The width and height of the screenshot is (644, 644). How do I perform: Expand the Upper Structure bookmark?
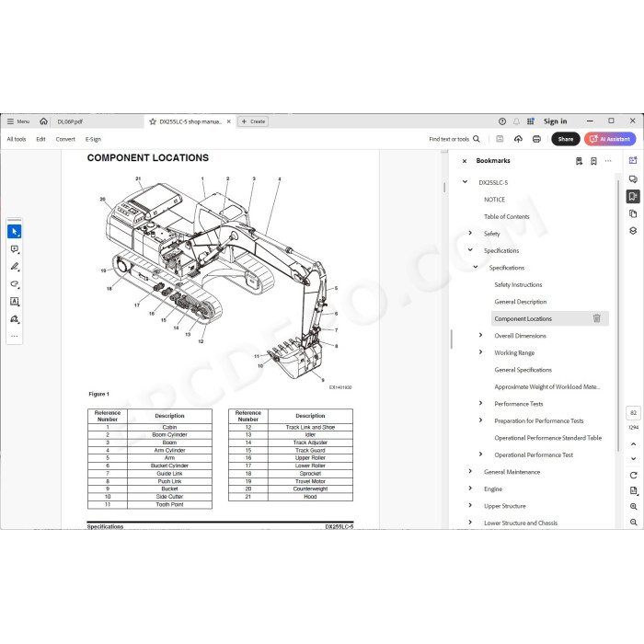coord(470,505)
